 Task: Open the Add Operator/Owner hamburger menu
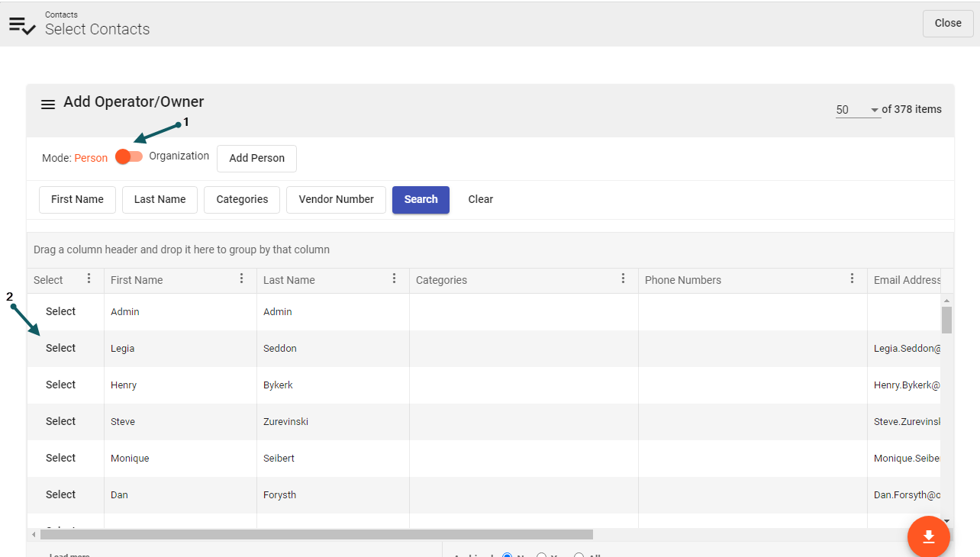[48, 105]
